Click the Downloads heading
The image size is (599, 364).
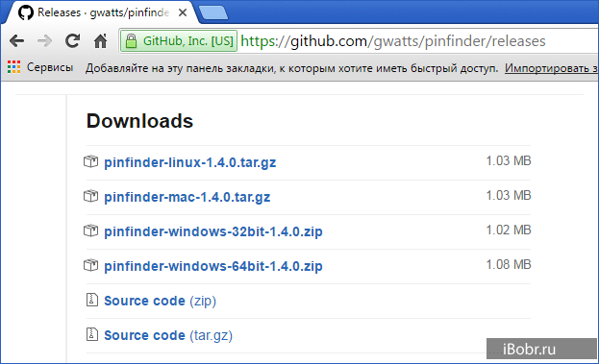click(x=139, y=121)
